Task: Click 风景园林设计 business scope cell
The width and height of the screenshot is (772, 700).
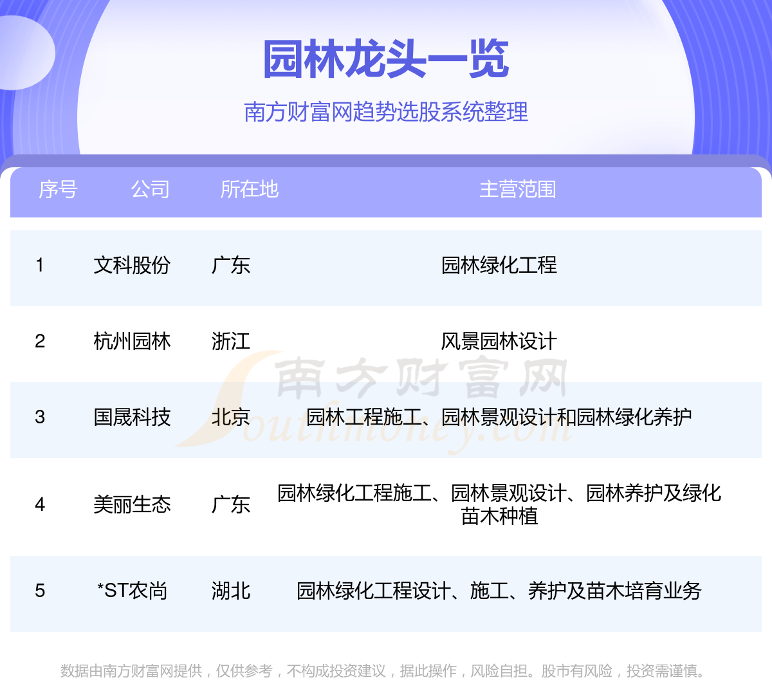Action: click(x=499, y=341)
